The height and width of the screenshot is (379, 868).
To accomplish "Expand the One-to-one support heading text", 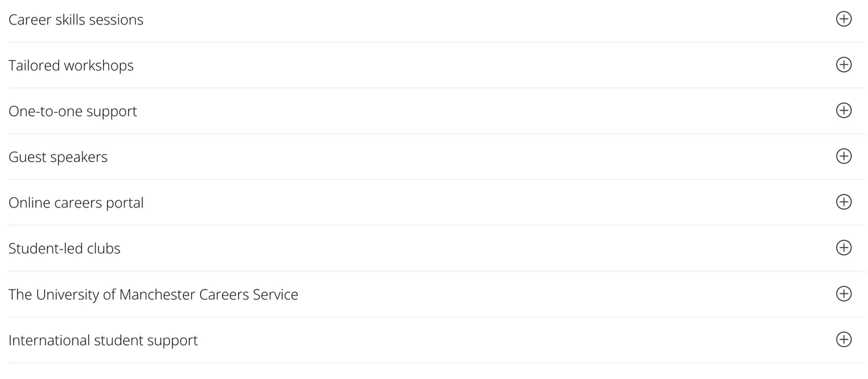I will point(73,111).
